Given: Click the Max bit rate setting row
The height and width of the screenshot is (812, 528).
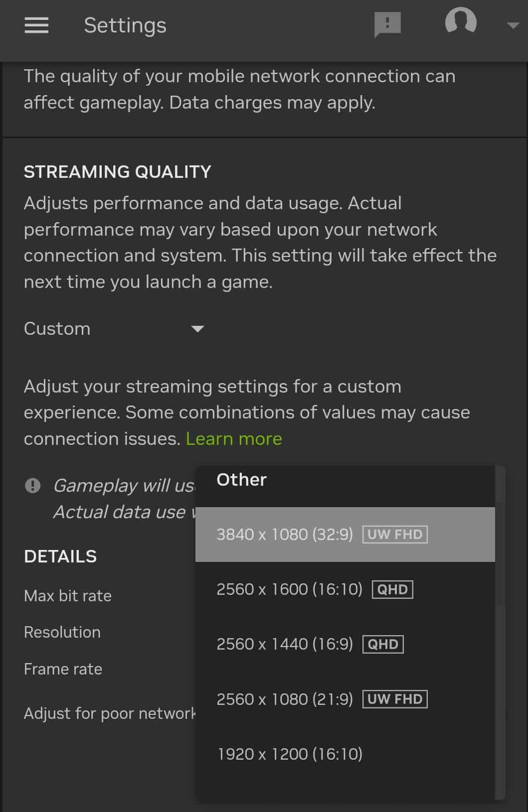Looking at the screenshot, I should point(67,595).
